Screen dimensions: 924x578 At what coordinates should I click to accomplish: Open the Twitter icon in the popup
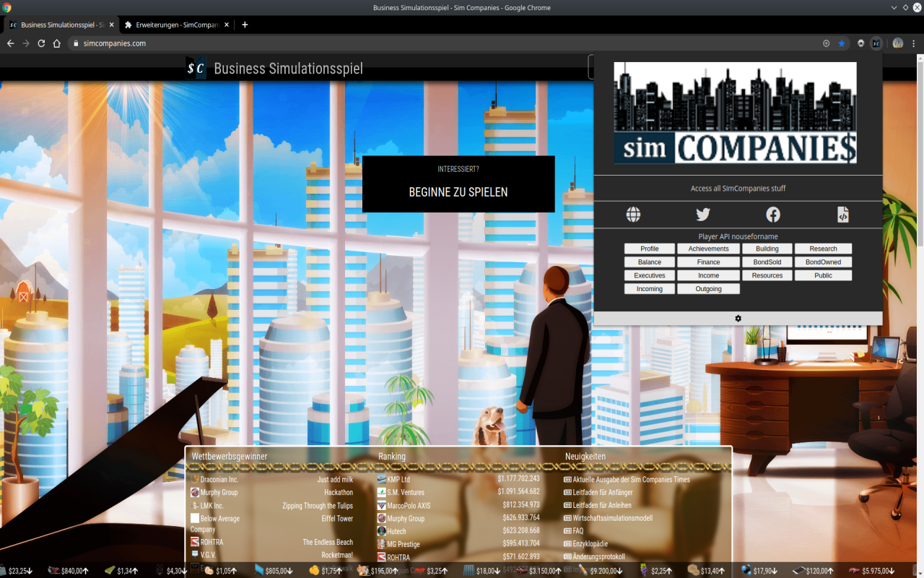[703, 215]
